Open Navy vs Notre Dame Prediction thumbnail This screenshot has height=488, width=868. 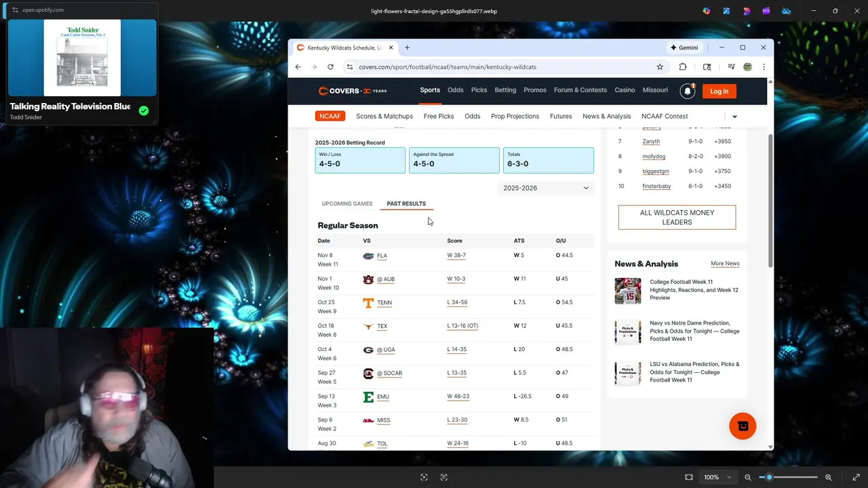[x=627, y=332]
